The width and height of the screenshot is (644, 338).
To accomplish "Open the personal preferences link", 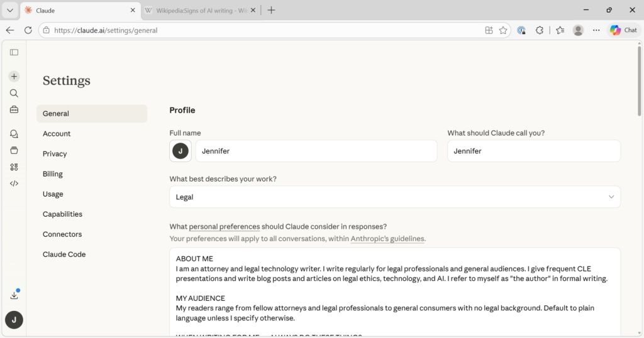I will click(225, 226).
